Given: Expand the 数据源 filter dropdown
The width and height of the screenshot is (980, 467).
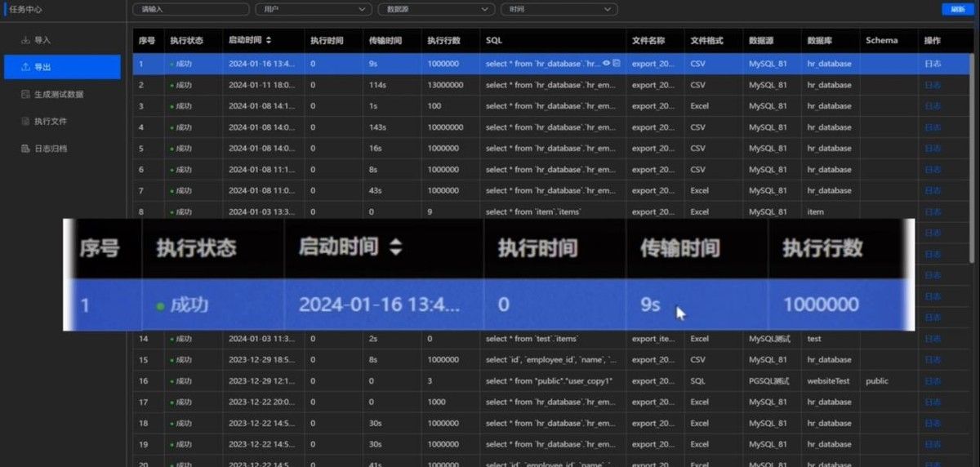Looking at the screenshot, I should (436, 9).
